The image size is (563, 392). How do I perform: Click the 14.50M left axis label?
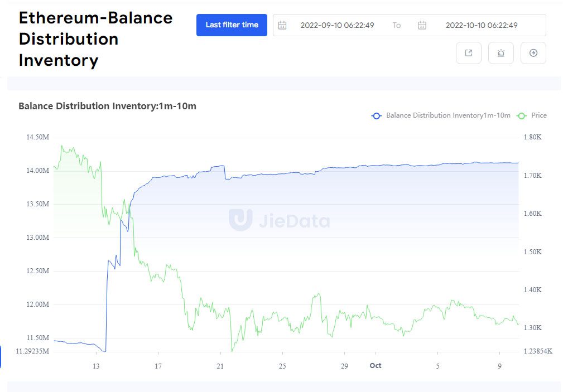(38, 137)
